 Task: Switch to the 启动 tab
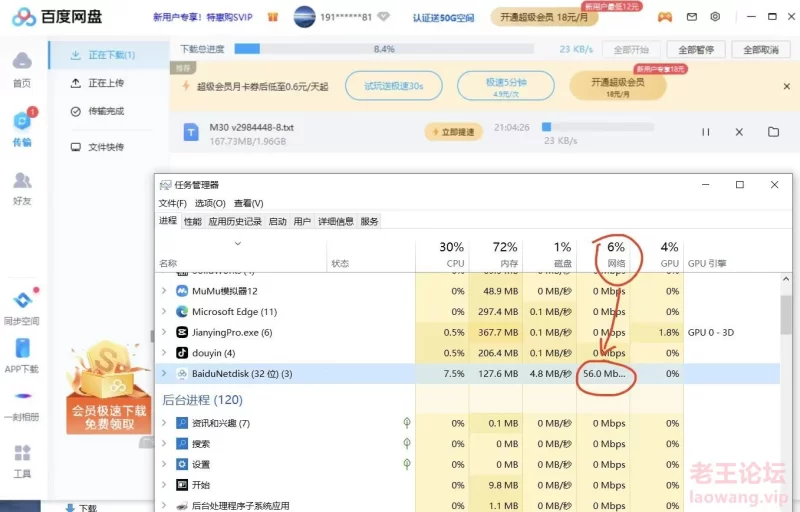point(278,221)
